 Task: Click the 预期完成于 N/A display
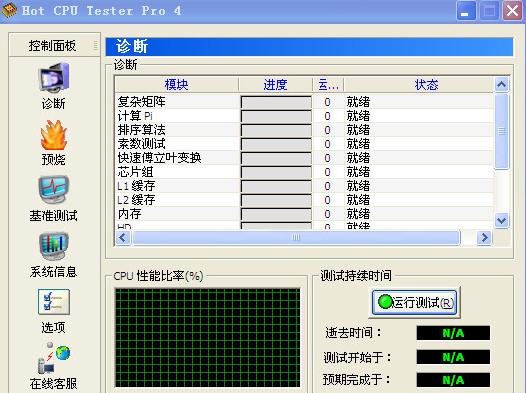tap(453, 380)
